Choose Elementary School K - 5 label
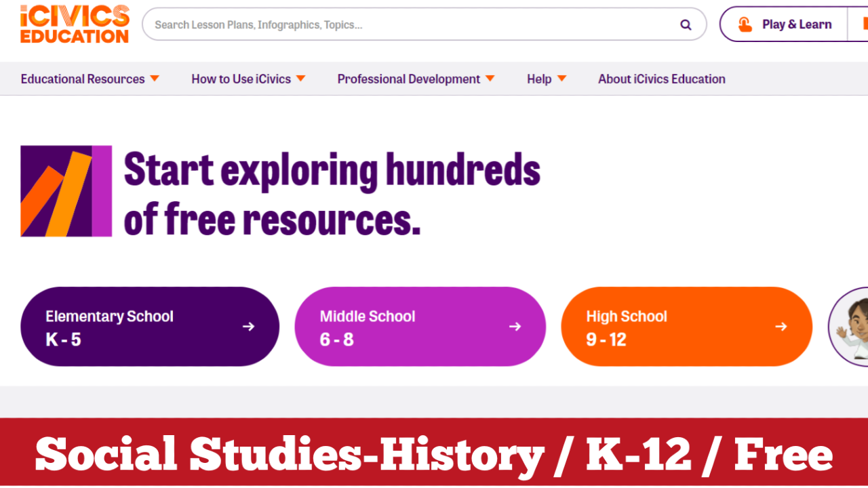The width and height of the screenshot is (868, 488). click(109, 327)
